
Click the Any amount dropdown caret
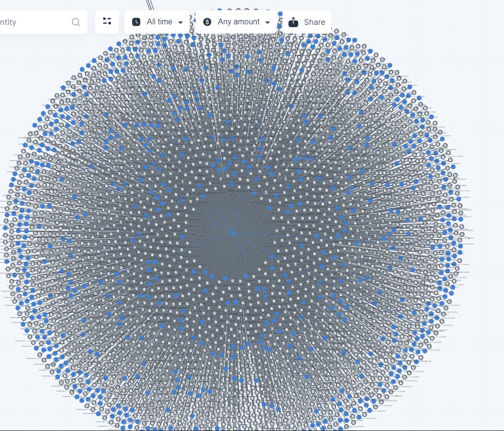pyautogui.click(x=268, y=22)
